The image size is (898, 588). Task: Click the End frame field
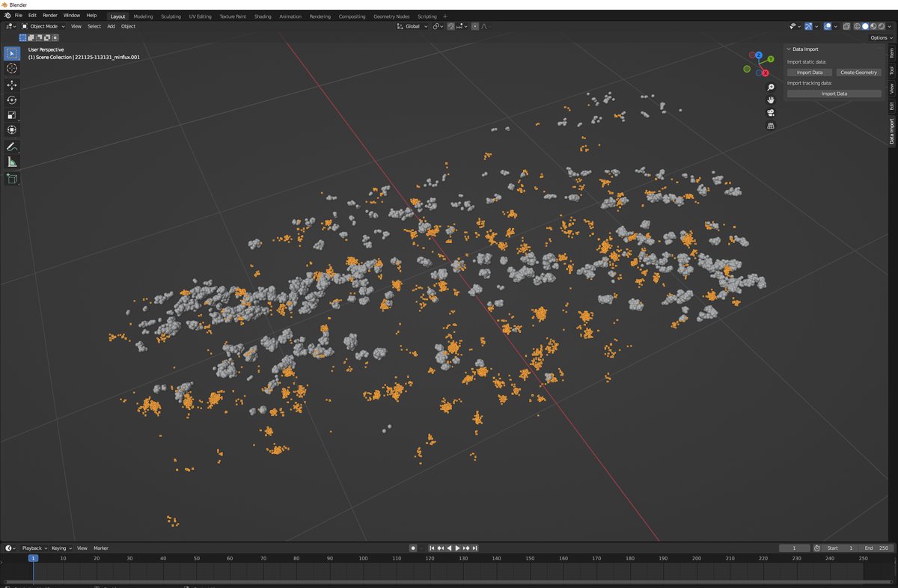pyautogui.click(x=876, y=548)
